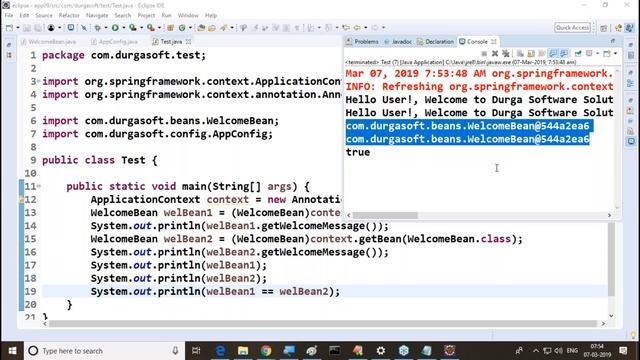
Task: Toggle Show Console on Standard Error change
Action: click(x=564, y=53)
